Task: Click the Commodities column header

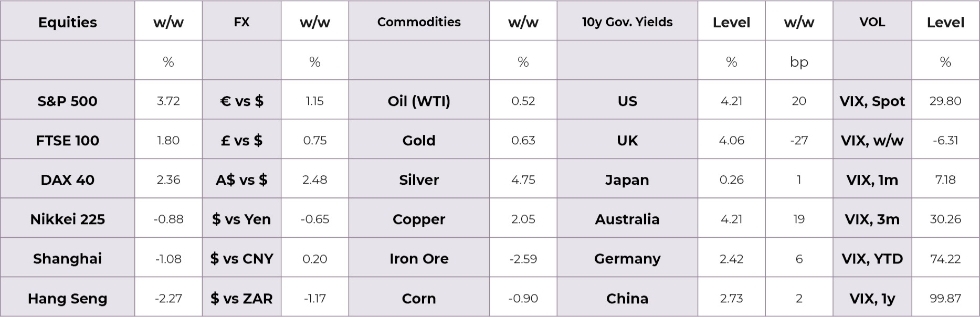Action: coord(419,22)
